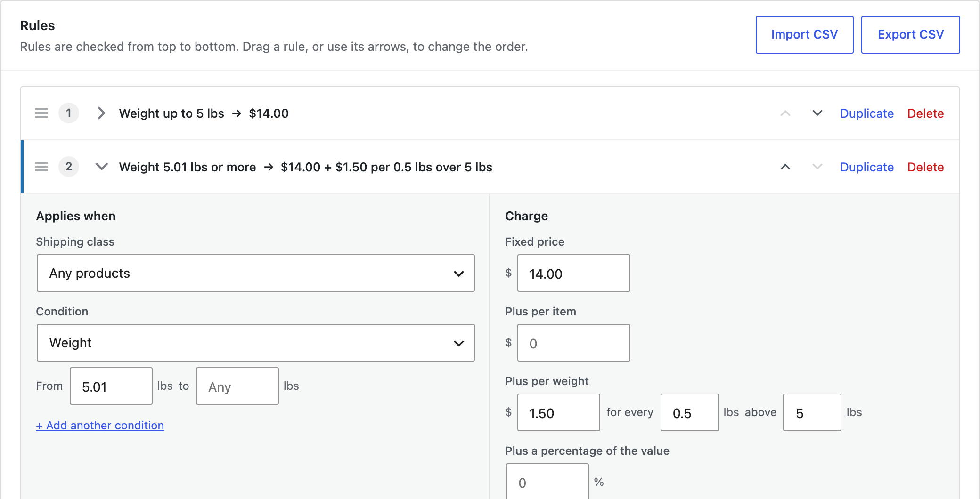Image resolution: width=980 pixels, height=499 pixels.
Task: Click the 'above' 5 lbs field
Action: [x=812, y=412]
